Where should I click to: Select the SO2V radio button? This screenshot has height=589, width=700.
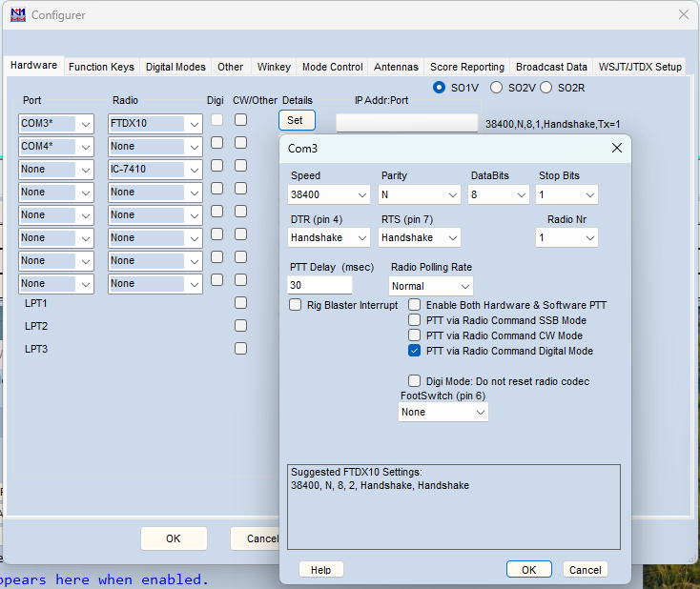point(497,88)
